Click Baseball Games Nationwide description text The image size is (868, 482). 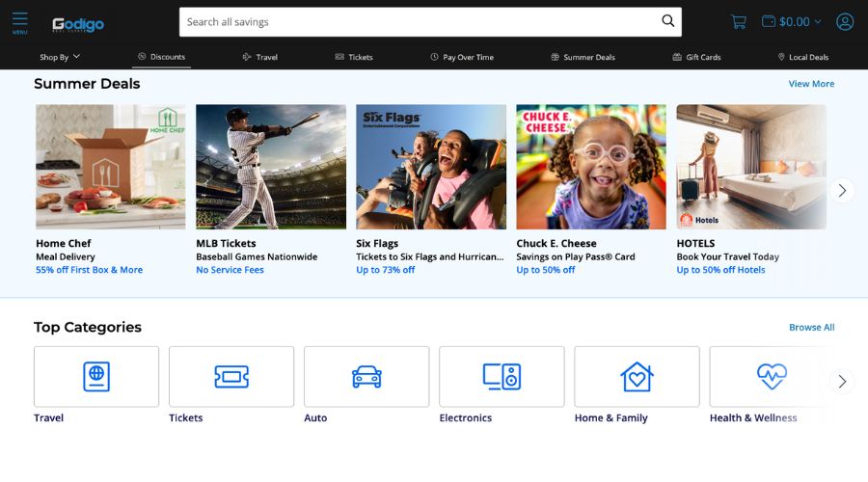(257, 256)
